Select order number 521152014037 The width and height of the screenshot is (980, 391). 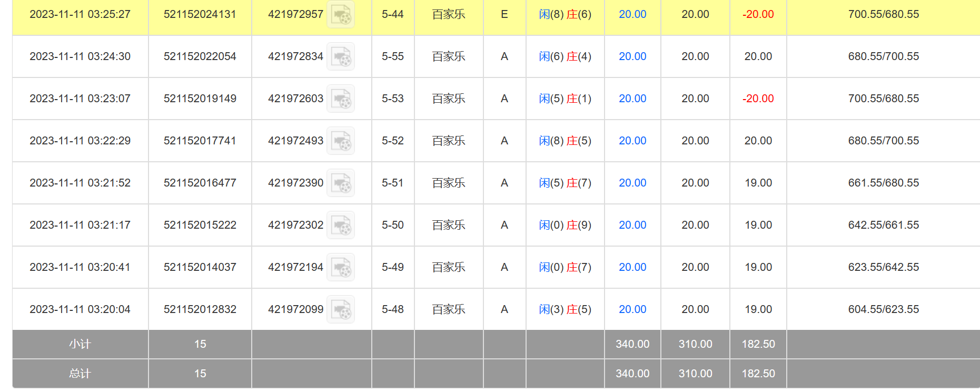tap(200, 267)
